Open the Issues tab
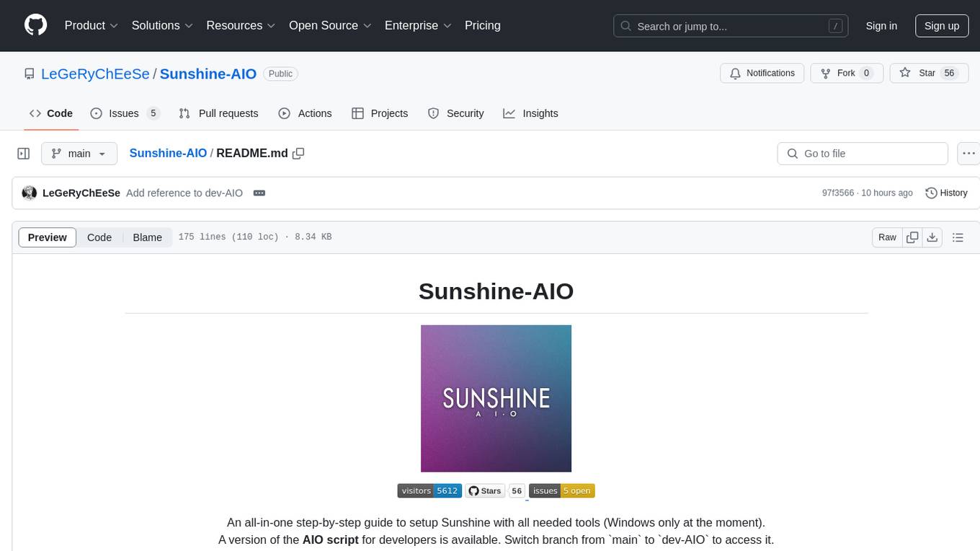 click(125, 113)
